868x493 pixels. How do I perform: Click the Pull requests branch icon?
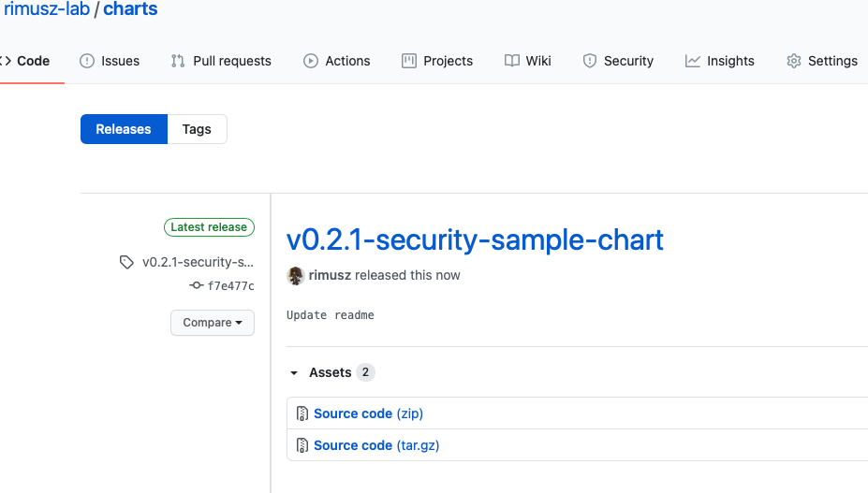coord(178,61)
